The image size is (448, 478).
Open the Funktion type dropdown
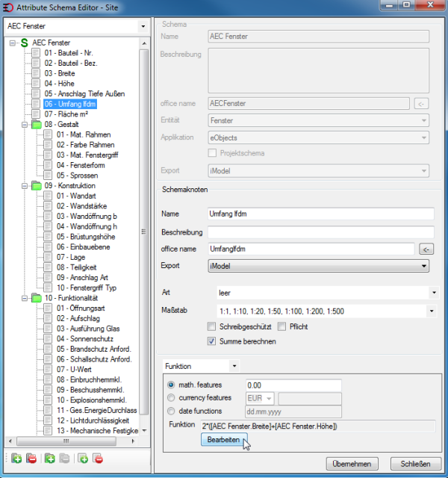tap(234, 366)
